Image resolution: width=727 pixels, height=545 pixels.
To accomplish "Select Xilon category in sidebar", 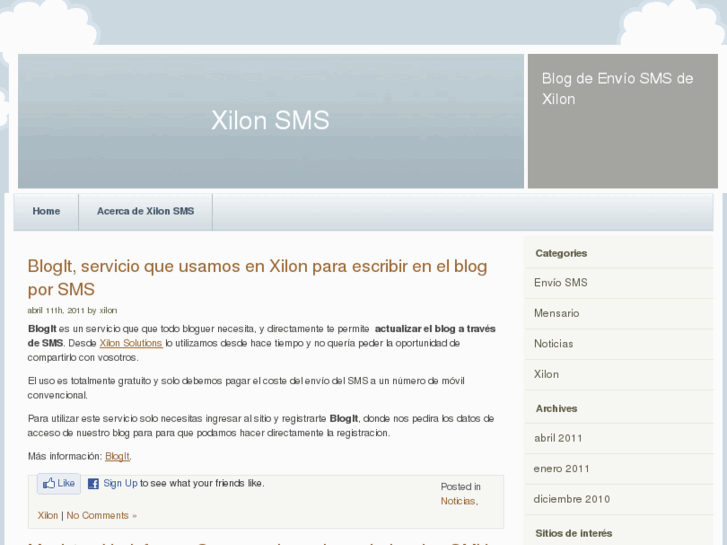I will (x=546, y=374).
